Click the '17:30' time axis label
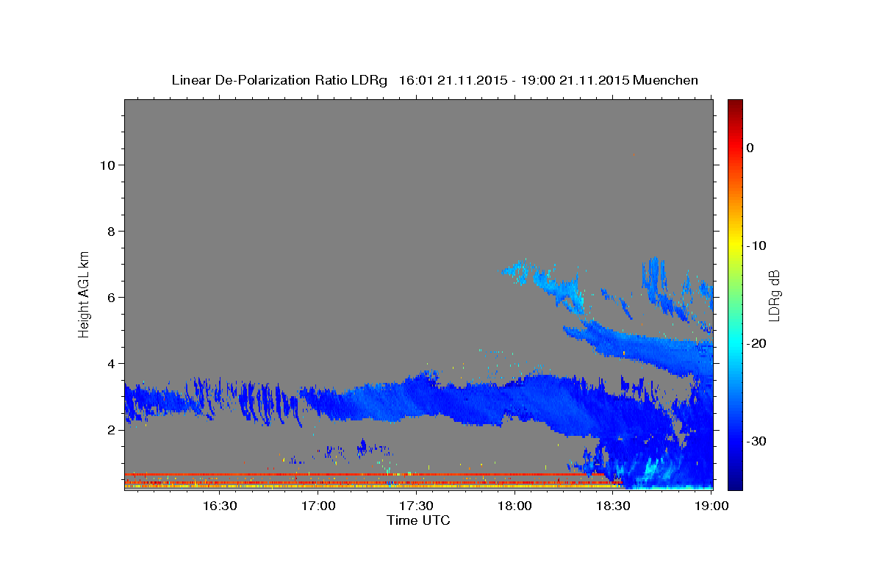Viewport: 882px width, 588px height. [416, 506]
